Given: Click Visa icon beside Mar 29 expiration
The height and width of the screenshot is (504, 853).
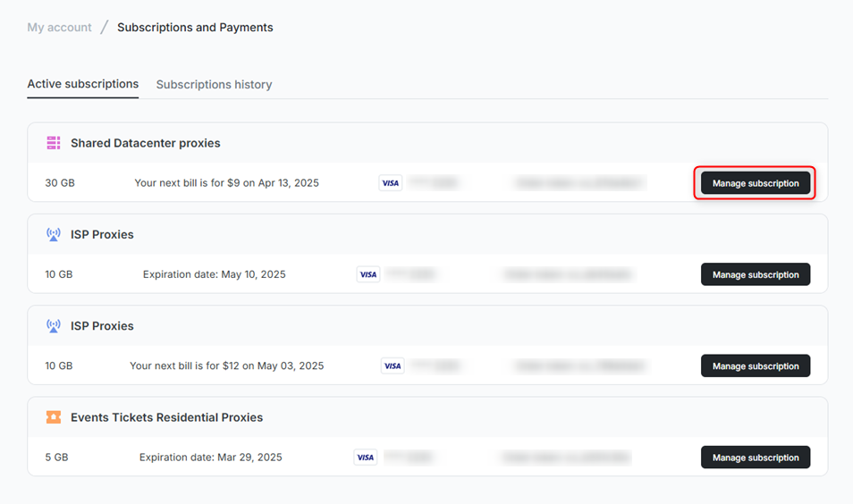Looking at the screenshot, I should (x=366, y=458).
